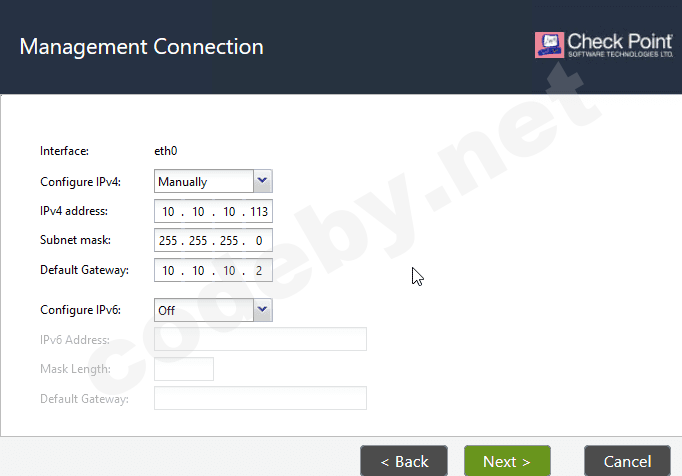
Task: Select the Off combo box for IPv6
Action: [213, 310]
